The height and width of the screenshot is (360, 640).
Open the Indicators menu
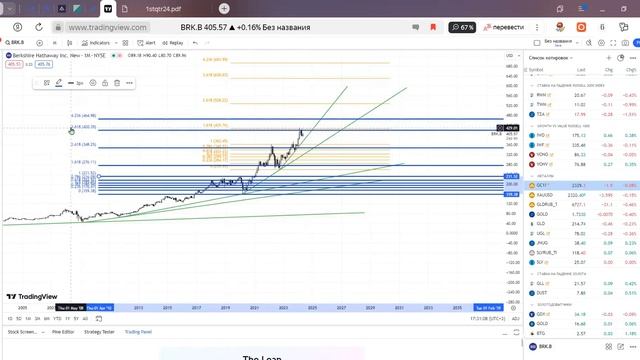pyautogui.click(x=96, y=43)
